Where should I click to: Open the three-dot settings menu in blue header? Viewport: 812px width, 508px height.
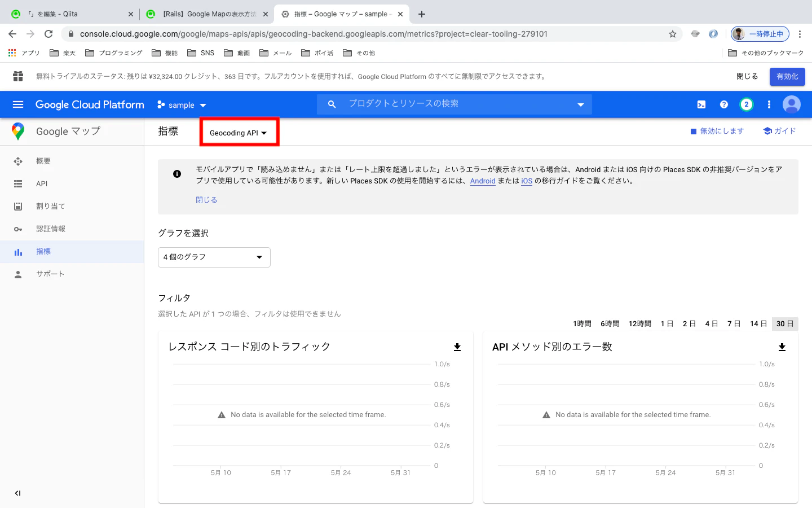(769, 104)
